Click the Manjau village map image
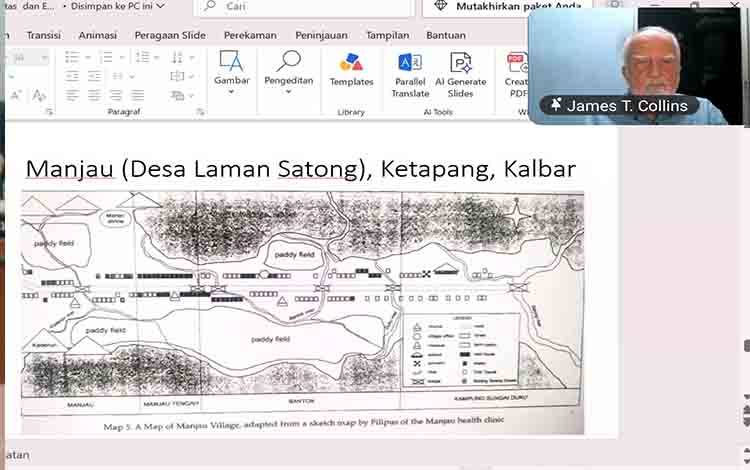The image size is (750, 470). (302, 313)
